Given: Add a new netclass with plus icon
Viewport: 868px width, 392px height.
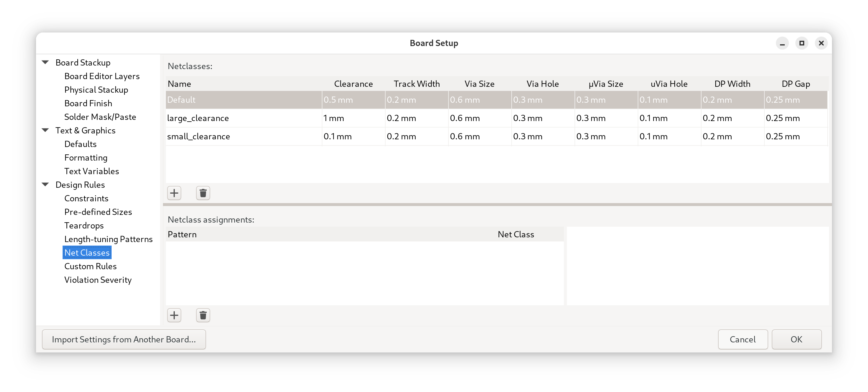Looking at the screenshot, I should click(x=174, y=193).
